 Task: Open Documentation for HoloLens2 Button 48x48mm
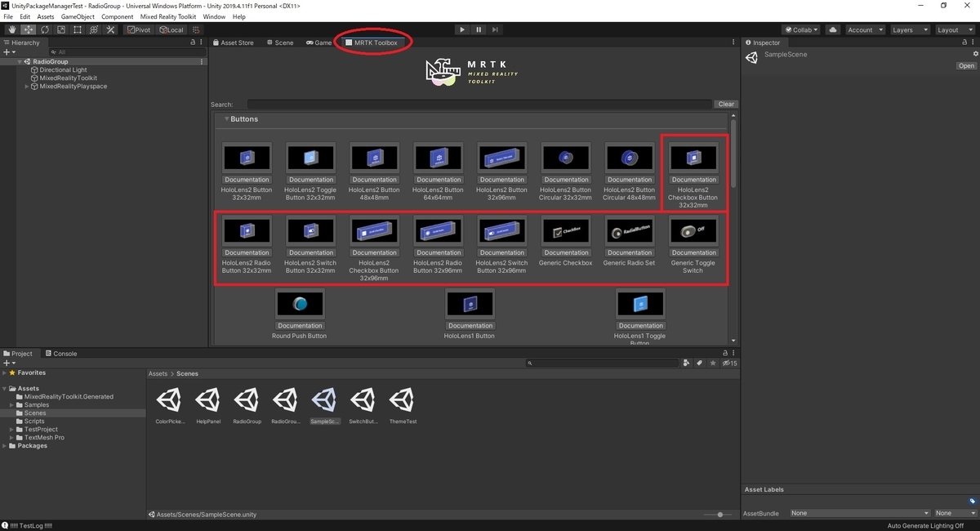(375, 180)
